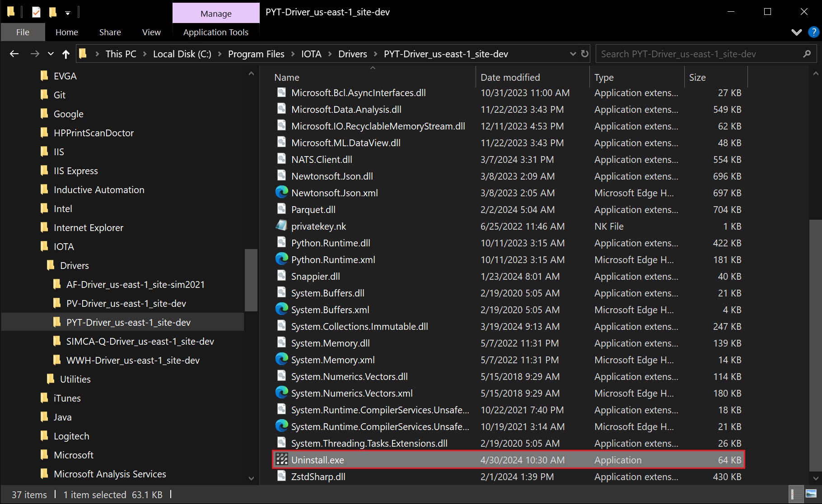Select the Microsoft.Data.Analysis.dll file name
The width and height of the screenshot is (822, 504).
coord(346,109)
